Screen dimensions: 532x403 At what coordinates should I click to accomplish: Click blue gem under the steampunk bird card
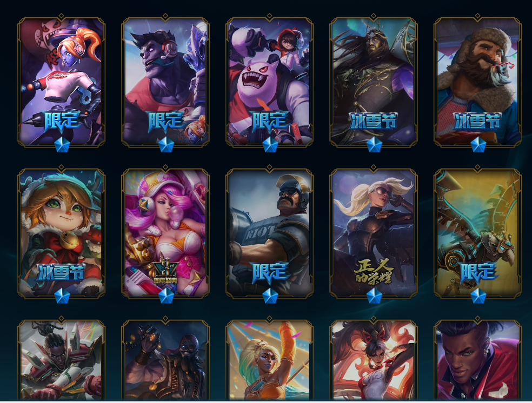tap(478, 296)
